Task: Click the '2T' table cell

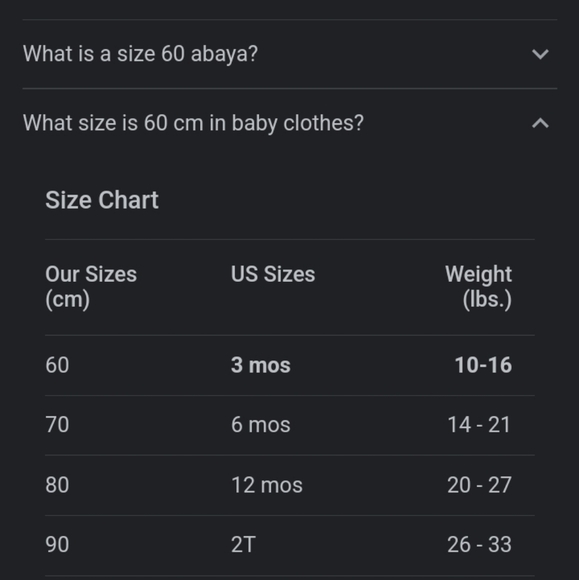Action: (243, 544)
